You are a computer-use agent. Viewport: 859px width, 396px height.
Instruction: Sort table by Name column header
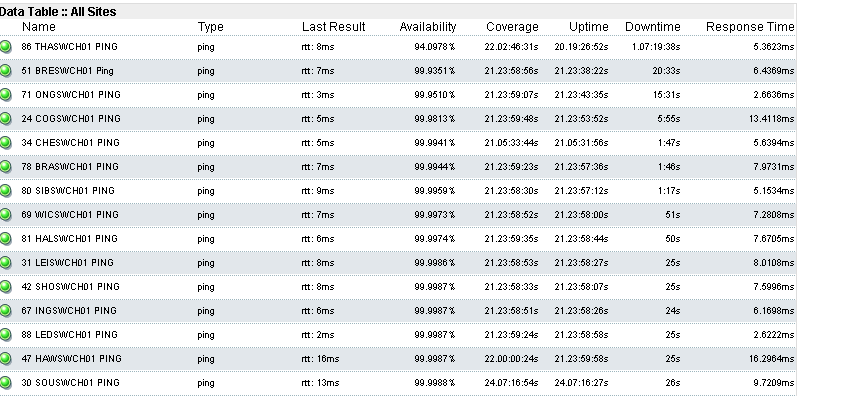[38, 27]
